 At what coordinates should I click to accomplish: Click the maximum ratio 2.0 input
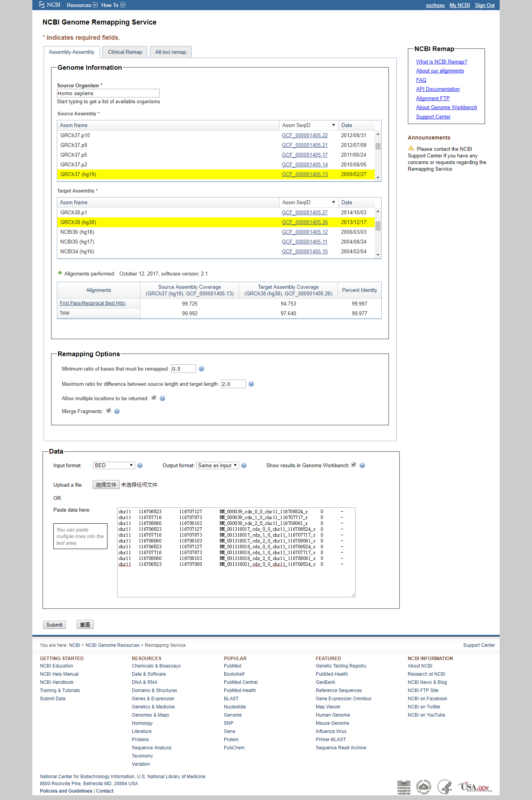233,384
